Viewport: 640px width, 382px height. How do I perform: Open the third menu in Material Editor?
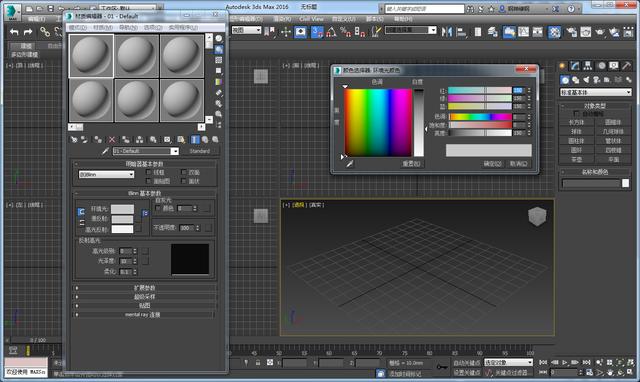pos(128,27)
